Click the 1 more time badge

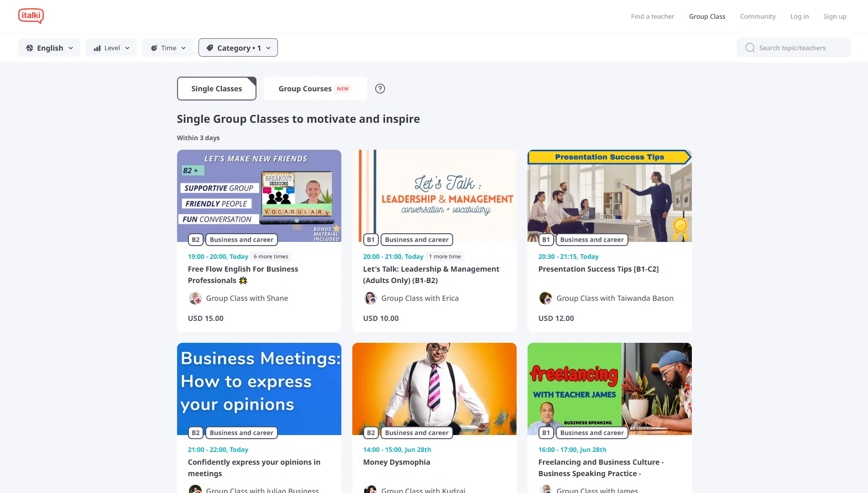click(x=445, y=257)
